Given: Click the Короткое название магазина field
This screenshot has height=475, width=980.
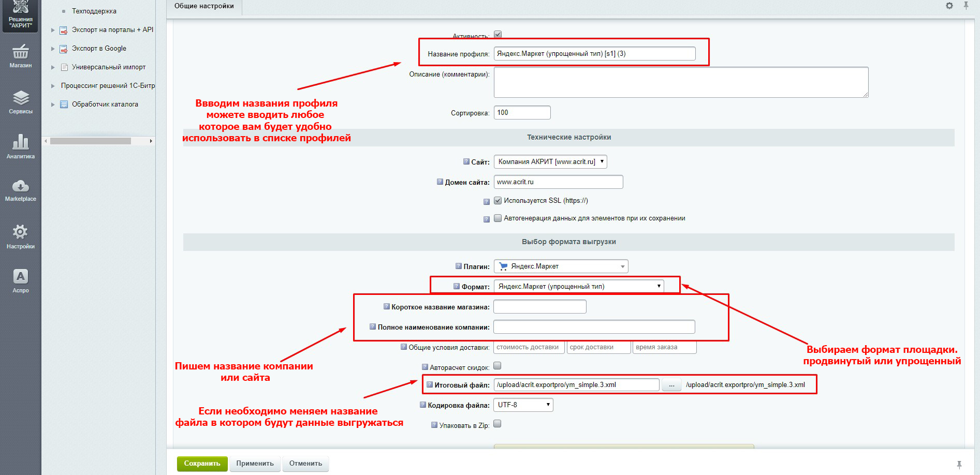Looking at the screenshot, I should (539, 307).
